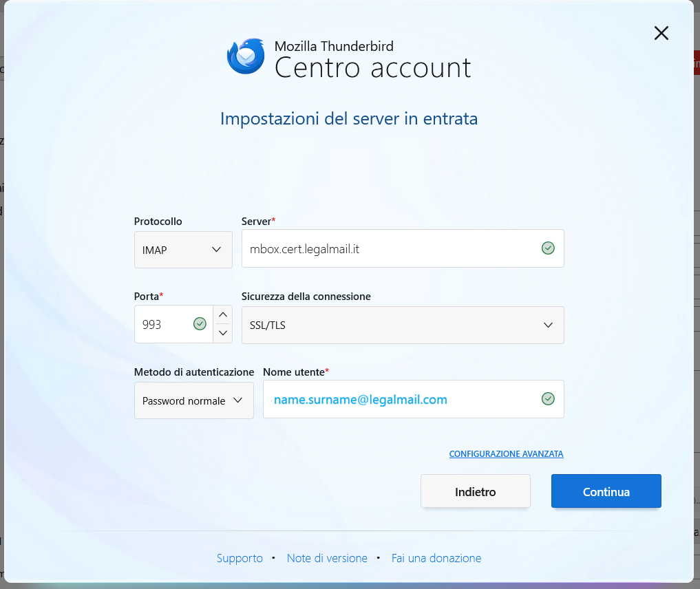Increase the port with the up arrow

(222, 315)
